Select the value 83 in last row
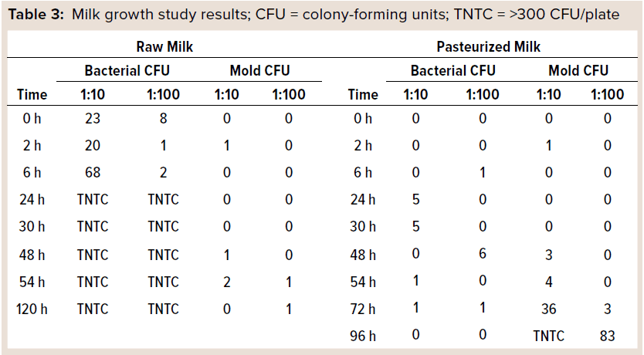 608,336
